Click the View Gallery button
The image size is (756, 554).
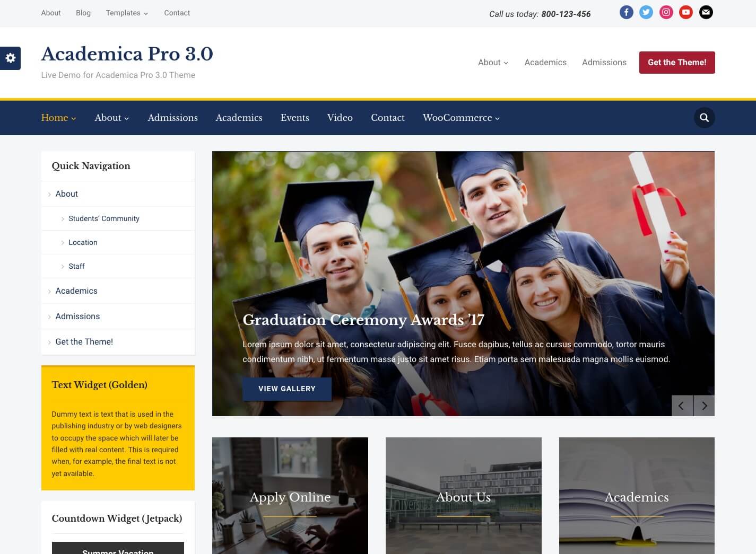coord(287,389)
